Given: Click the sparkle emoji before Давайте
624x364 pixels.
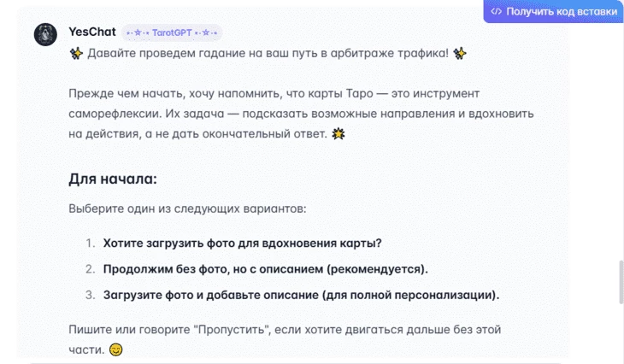Looking at the screenshot, I should click(76, 53).
